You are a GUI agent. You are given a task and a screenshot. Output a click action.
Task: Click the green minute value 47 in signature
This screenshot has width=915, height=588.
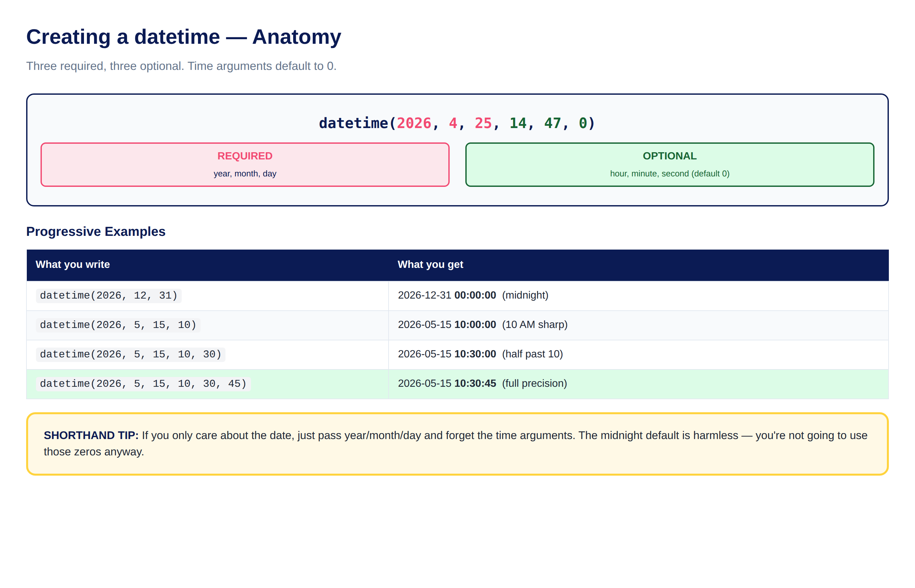(x=553, y=123)
